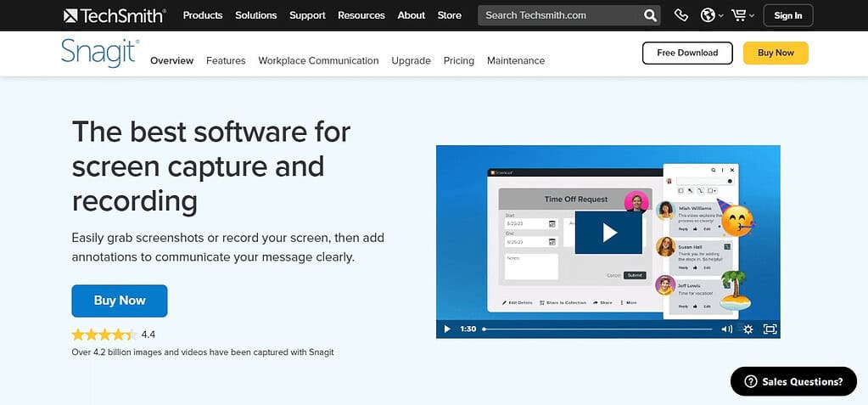
Task: Open the phone contact icon
Action: [680, 15]
